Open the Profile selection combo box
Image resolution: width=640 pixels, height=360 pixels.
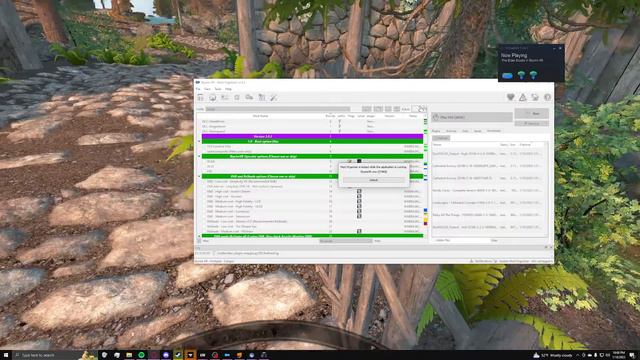pos(278,109)
